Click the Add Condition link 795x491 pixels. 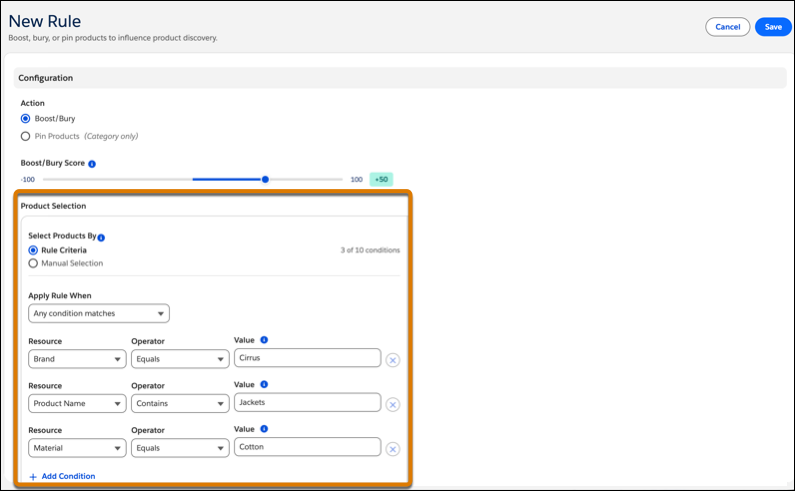62,476
